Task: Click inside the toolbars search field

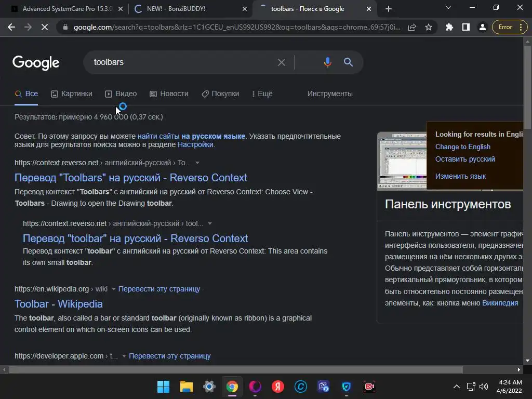Action: click(183, 62)
